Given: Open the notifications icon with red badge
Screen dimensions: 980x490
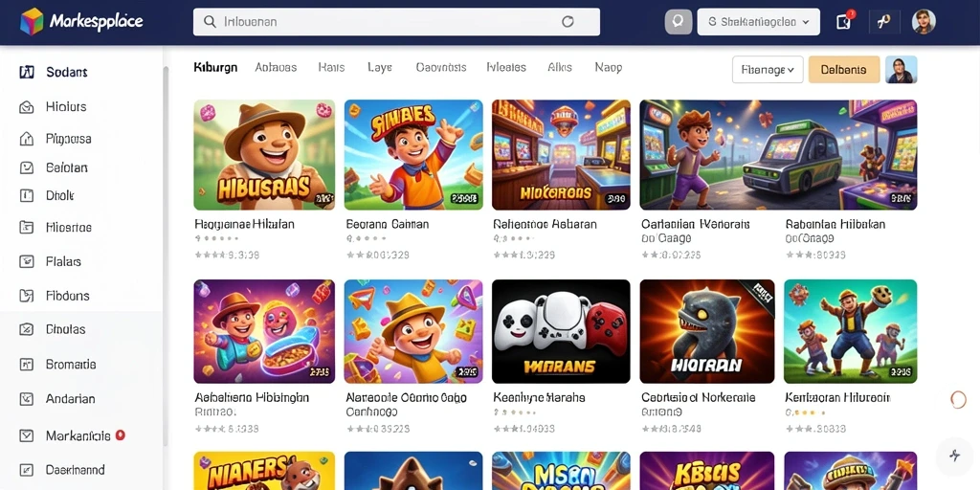Looking at the screenshot, I should pyautogui.click(x=844, y=21).
